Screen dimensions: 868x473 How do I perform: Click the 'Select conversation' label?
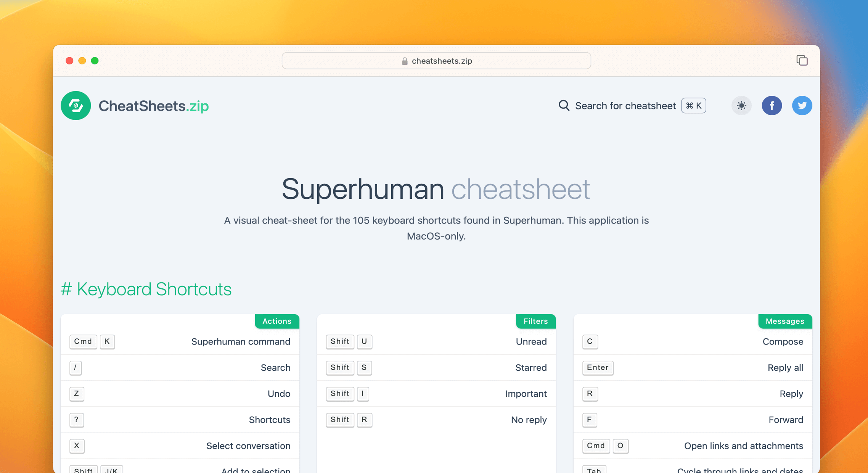point(248,446)
